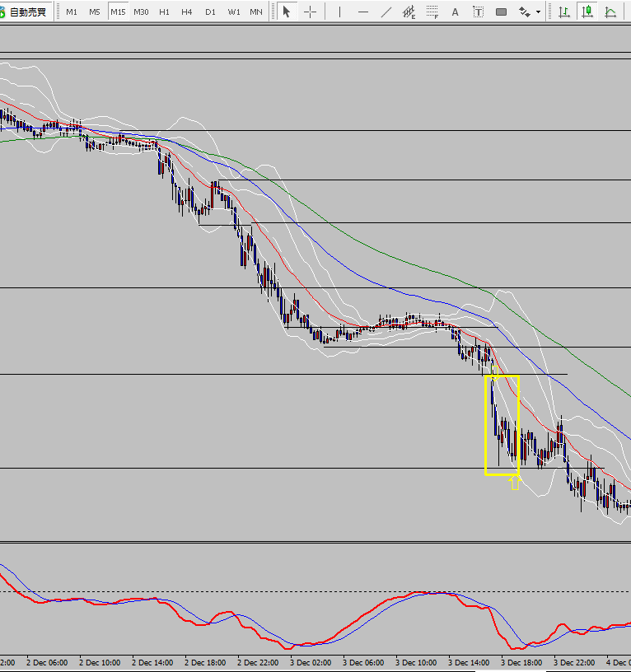Choose the horizontal line drawing tool
631x672 pixels.
point(362,12)
